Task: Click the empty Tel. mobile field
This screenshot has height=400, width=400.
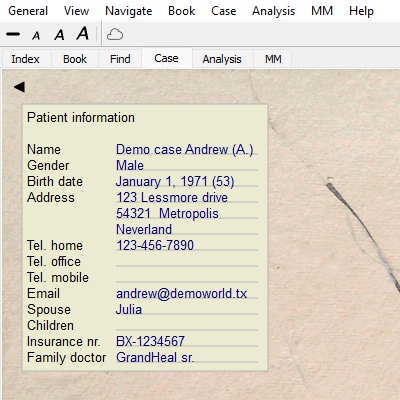Action: tap(187, 277)
